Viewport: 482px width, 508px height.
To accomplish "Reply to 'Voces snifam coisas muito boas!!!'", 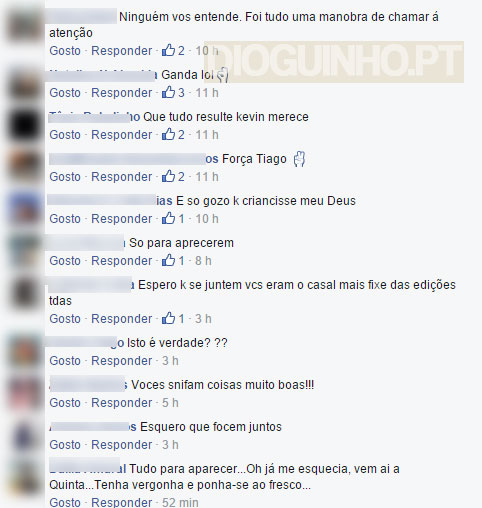I will pyautogui.click(x=122, y=403).
